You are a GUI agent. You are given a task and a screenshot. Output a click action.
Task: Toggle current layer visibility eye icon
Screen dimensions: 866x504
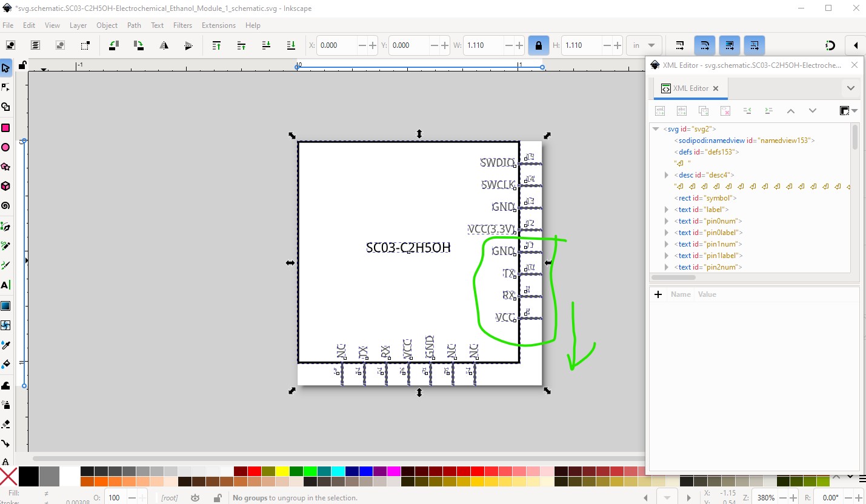195,498
